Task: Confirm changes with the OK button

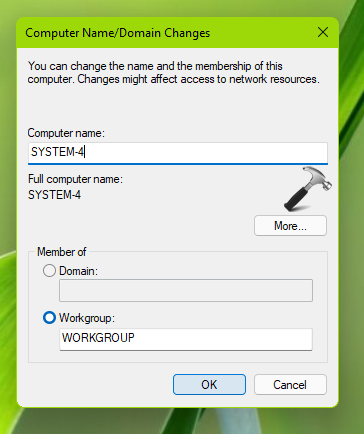Action: point(209,384)
